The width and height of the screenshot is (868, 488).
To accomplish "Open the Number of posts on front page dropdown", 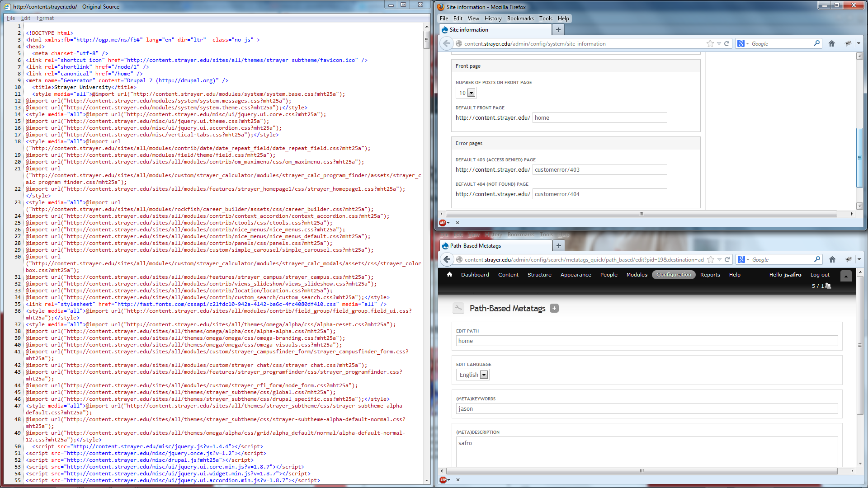I will (466, 93).
